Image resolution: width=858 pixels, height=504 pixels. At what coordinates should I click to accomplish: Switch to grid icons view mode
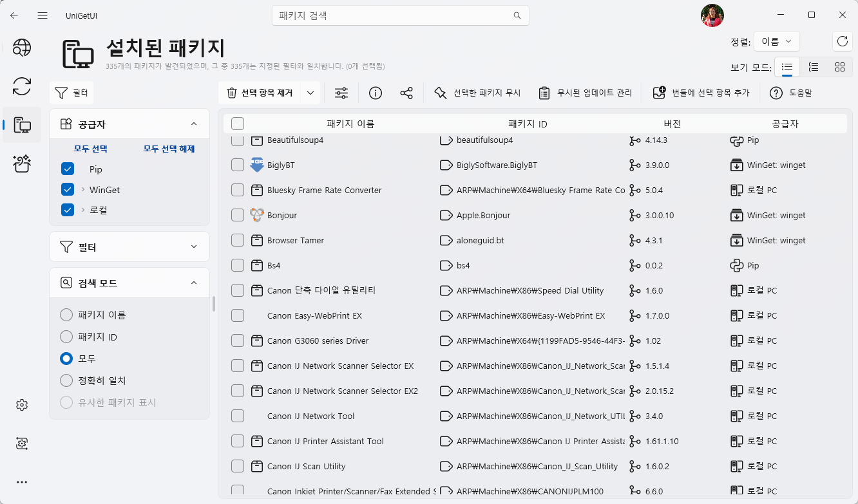click(x=840, y=67)
